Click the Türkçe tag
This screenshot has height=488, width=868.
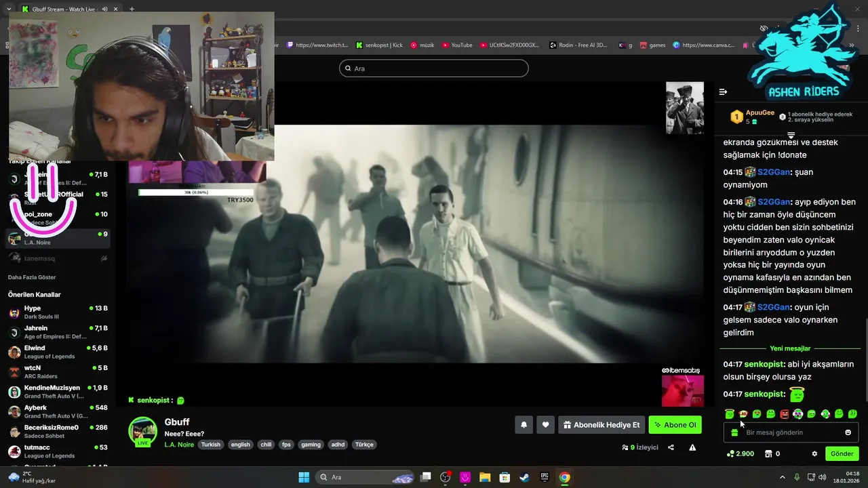pos(364,445)
